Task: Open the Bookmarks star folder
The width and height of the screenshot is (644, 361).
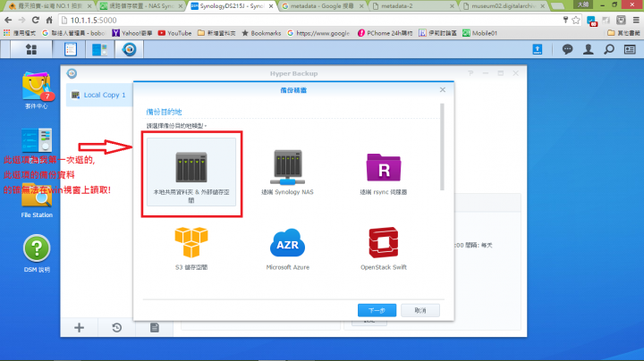Action: coord(261,33)
